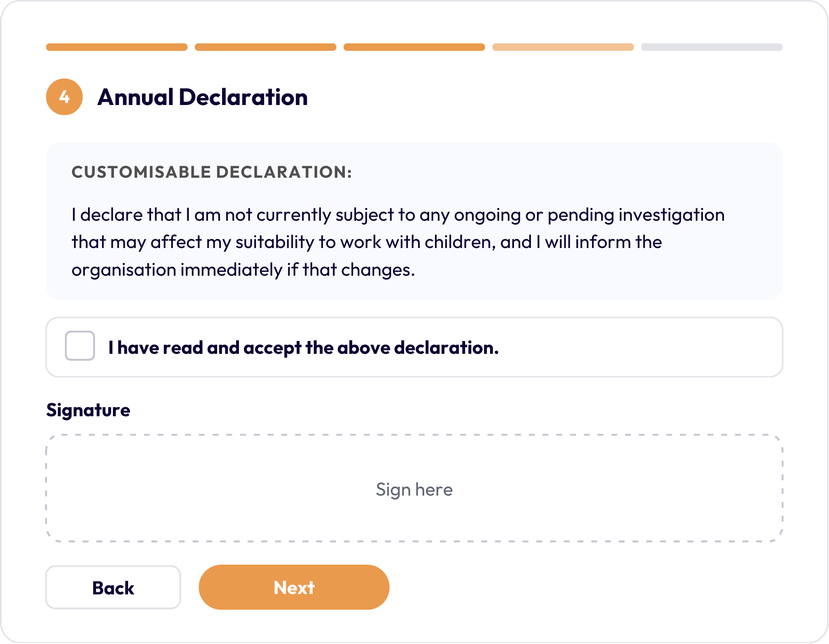Click the second progress bar segment
The image size is (829, 644).
(x=265, y=47)
